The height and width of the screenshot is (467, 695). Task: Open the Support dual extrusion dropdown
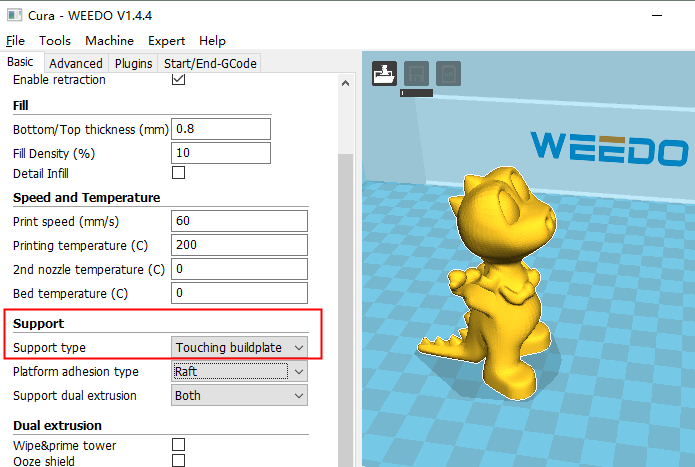coord(239,395)
